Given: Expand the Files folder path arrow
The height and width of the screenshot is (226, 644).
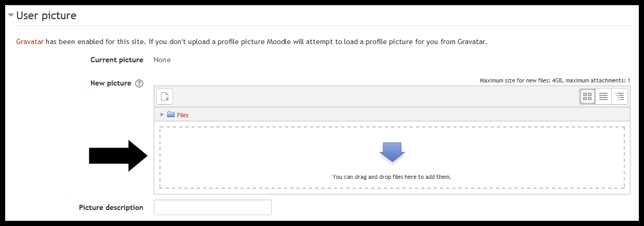Looking at the screenshot, I should (162, 115).
